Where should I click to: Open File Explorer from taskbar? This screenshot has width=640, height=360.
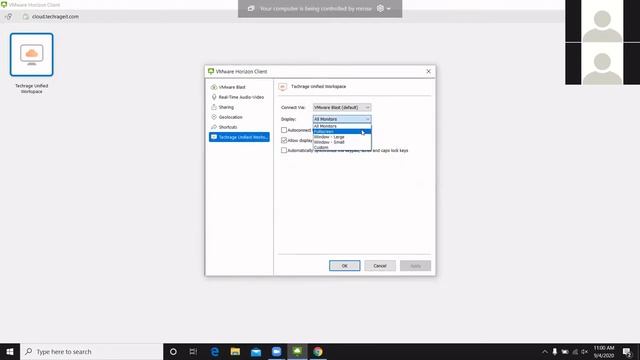pos(235,351)
